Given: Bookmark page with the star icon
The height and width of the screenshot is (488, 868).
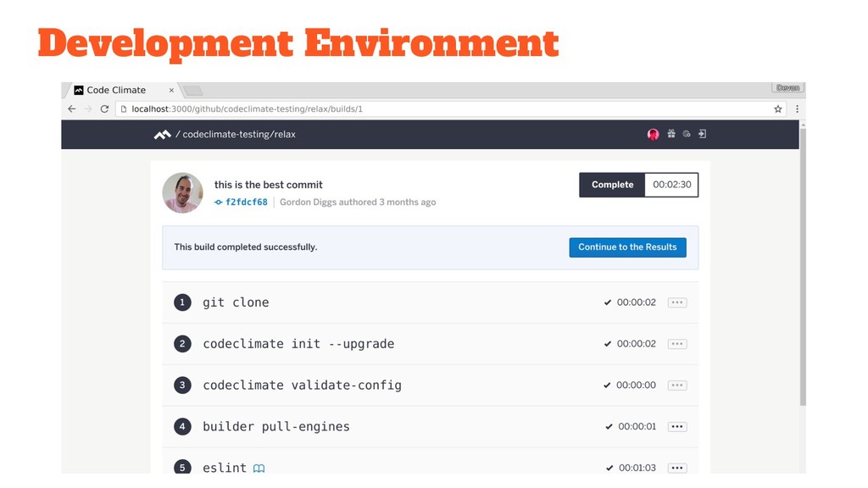Looking at the screenshot, I should pos(778,109).
